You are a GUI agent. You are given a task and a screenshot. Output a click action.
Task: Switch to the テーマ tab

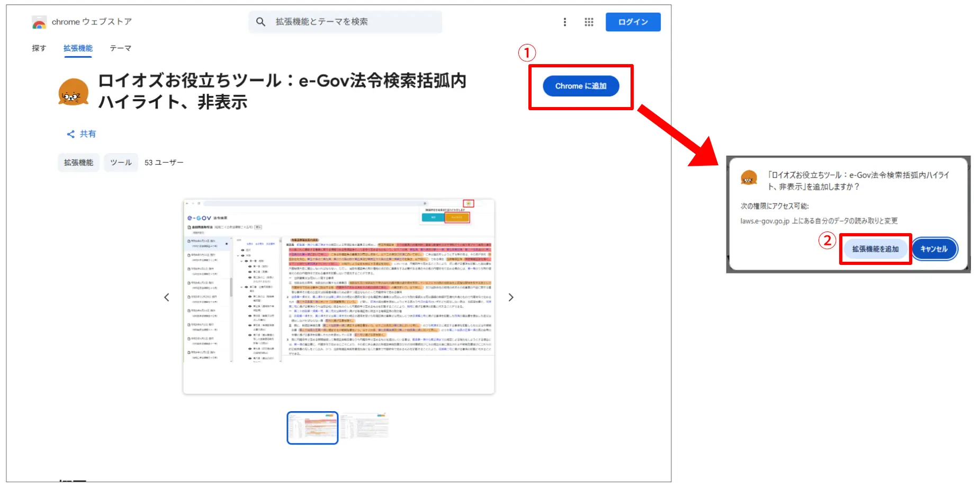coord(120,48)
